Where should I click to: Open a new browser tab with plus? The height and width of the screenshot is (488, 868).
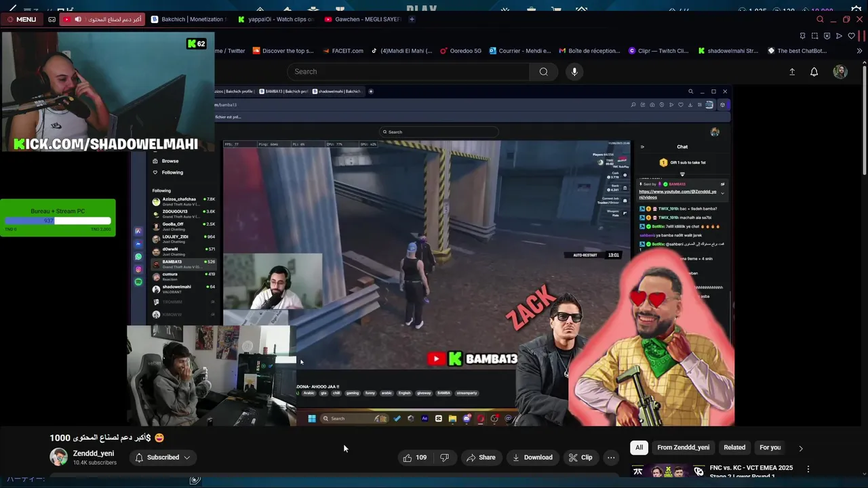point(412,19)
